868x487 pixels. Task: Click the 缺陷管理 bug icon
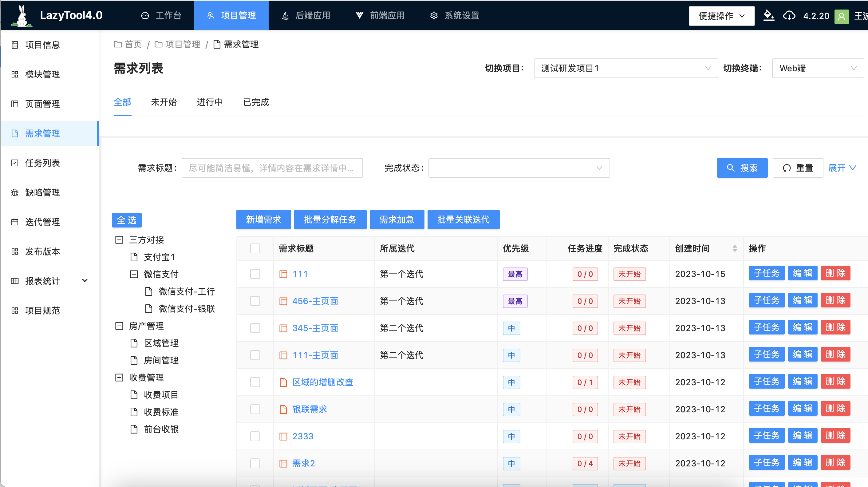(x=14, y=192)
